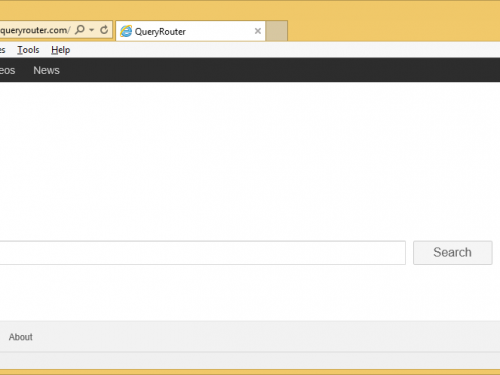The width and height of the screenshot is (500, 375).
Task: Open the address bar autocomplete dropdown arrow
Action: [x=92, y=30]
